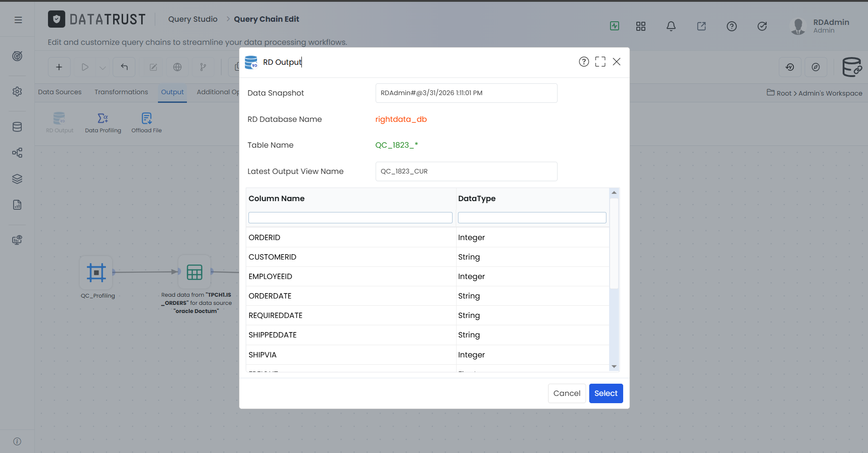Open the hamburger menu icon
This screenshot has height=453, width=868.
pyautogui.click(x=18, y=20)
